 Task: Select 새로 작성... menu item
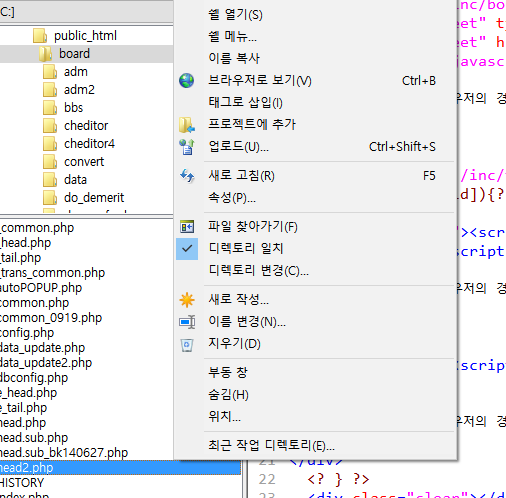point(238,300)
